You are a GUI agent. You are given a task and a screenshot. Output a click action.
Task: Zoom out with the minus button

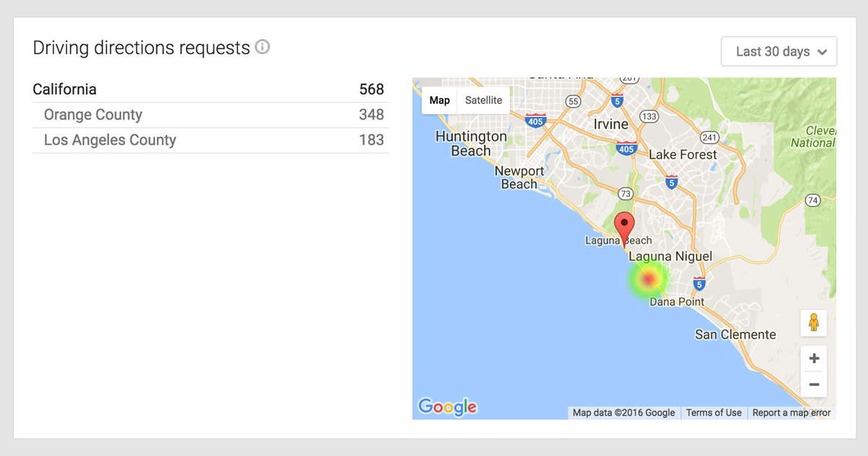[x=814, y=384]
